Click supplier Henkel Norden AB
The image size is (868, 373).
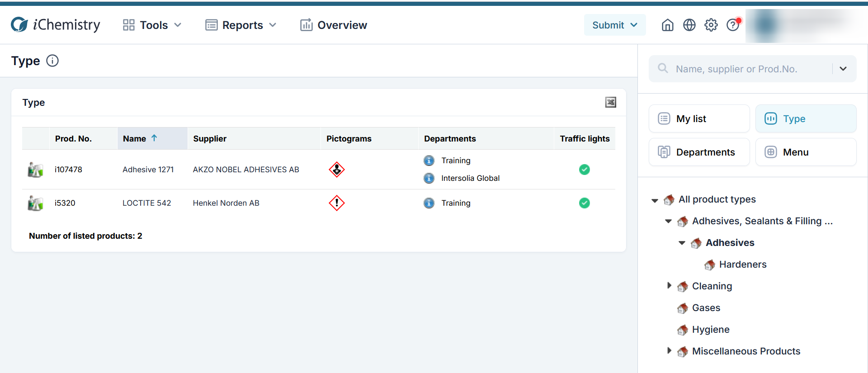pyautogui.click(x=226, y=203)
